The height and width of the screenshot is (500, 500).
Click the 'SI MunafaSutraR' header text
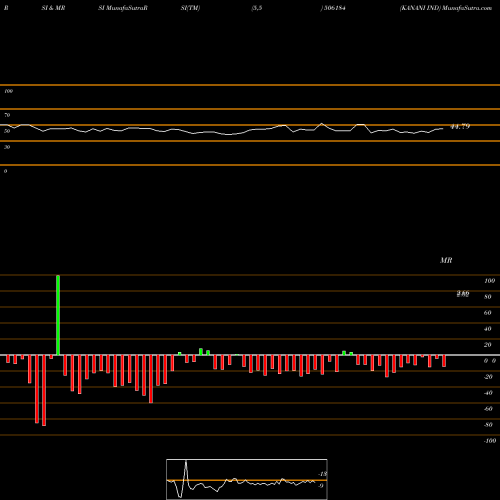click(x=123, y=8)
